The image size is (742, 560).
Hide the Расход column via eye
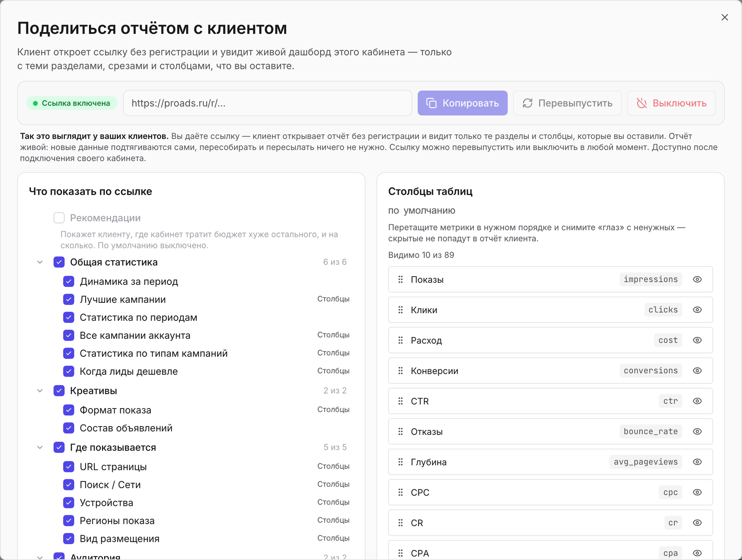click(x=697, y=340)
